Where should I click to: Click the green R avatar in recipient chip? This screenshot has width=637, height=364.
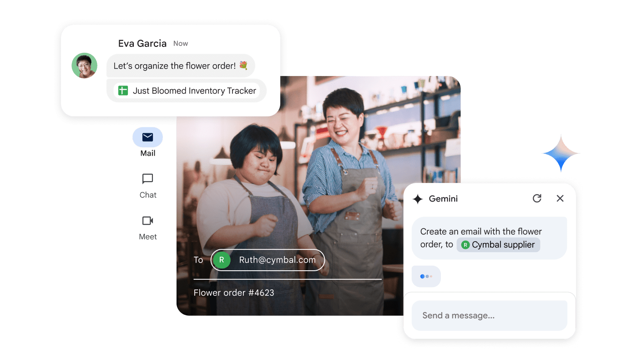click(222, 260)
